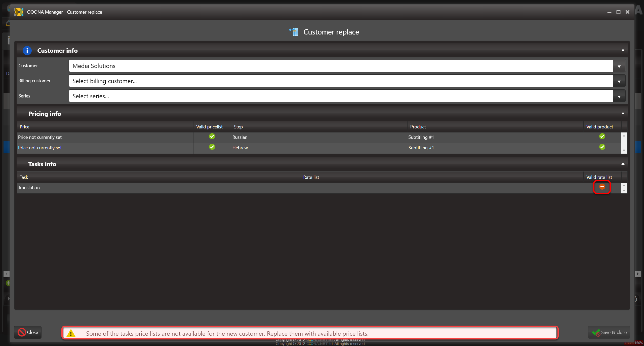This screenshot has width=644, height=346.
Task: Click the Customer replace header icon
Action: [294, 32]
